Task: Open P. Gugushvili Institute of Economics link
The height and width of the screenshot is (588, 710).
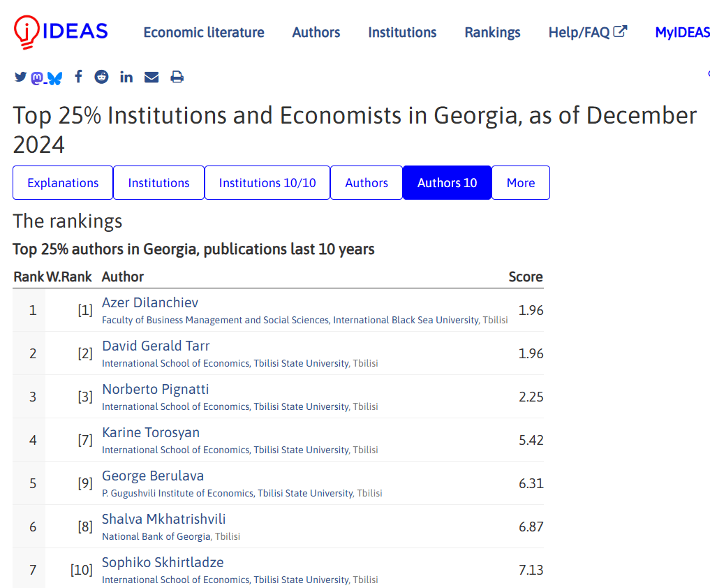Action: coord(228,493)
